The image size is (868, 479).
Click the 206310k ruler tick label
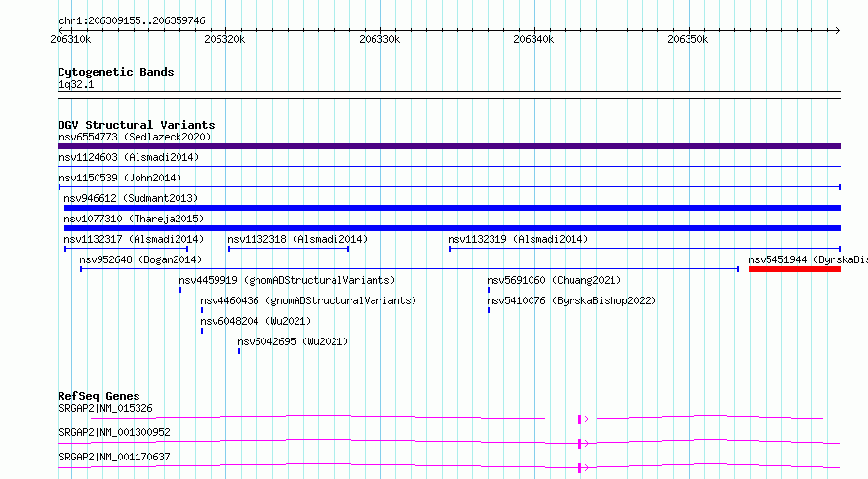pyautogui.click(x=70, y=39)
